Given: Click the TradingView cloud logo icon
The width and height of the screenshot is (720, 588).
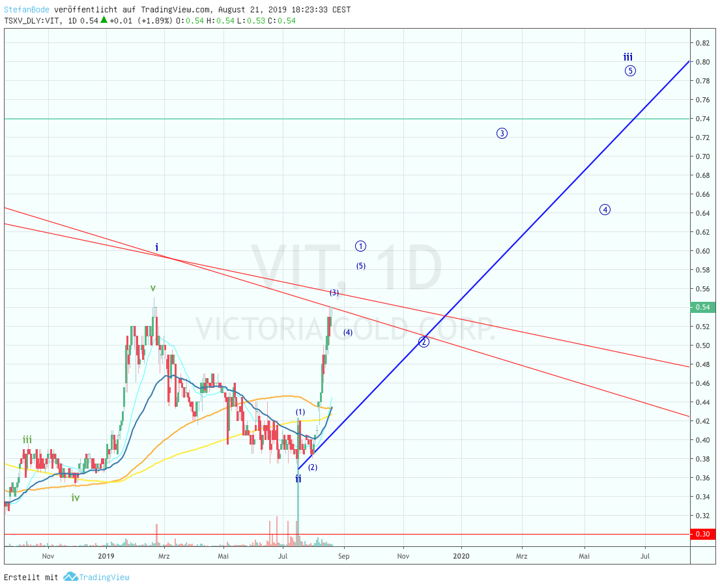Looking at the screenshot, I should coord(70,576).
